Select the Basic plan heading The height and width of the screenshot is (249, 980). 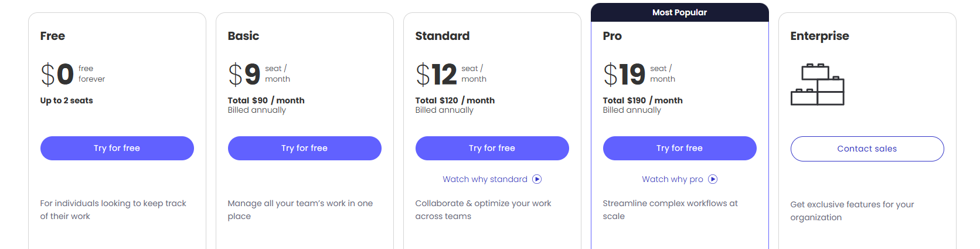243,36
